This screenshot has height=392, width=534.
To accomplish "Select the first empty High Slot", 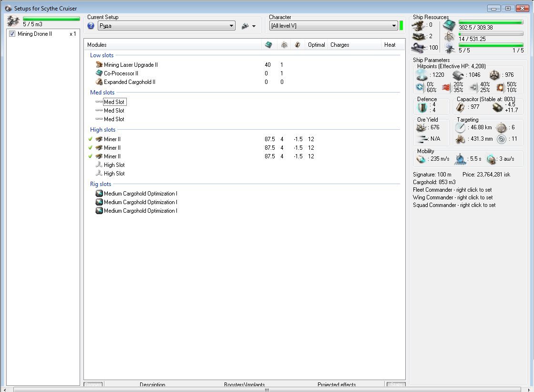I will [114, 165].
